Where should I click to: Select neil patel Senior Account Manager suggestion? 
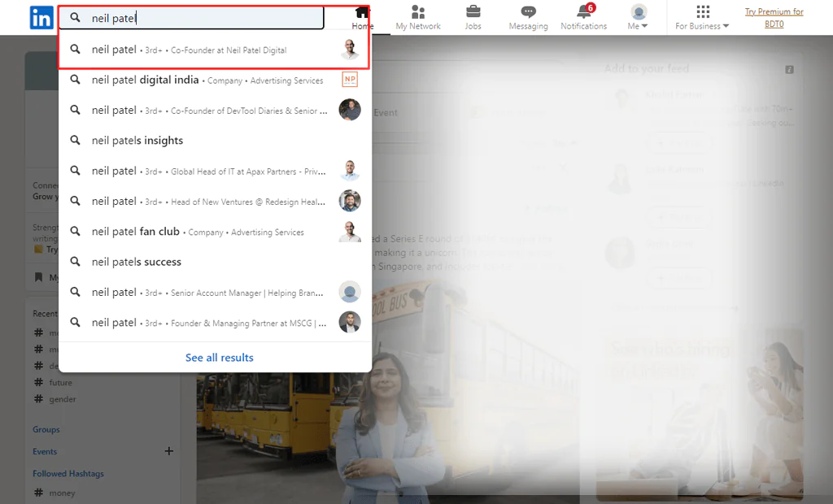tap(215, 292)
